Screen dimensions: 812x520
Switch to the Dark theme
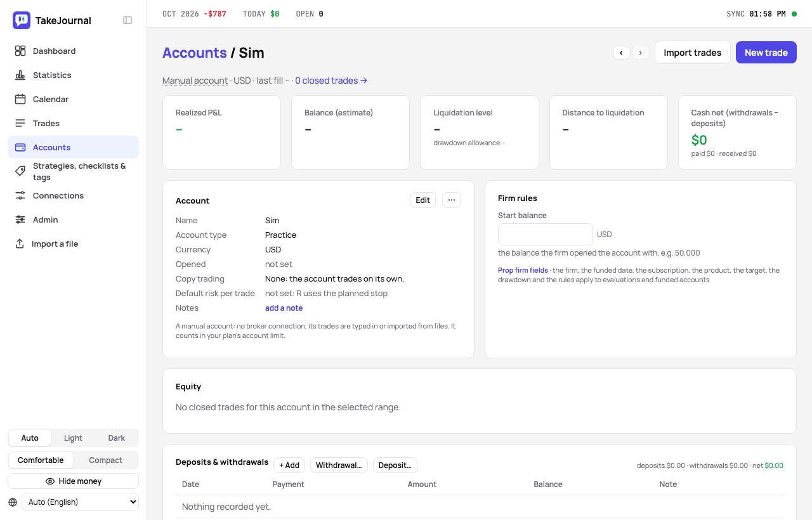click(x=117, y=438)
